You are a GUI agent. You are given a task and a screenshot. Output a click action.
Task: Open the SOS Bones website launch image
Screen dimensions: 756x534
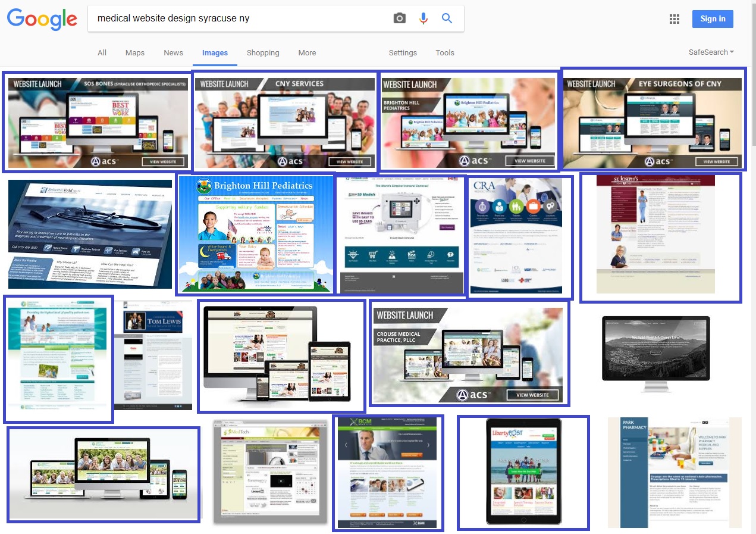coord(97,122)
